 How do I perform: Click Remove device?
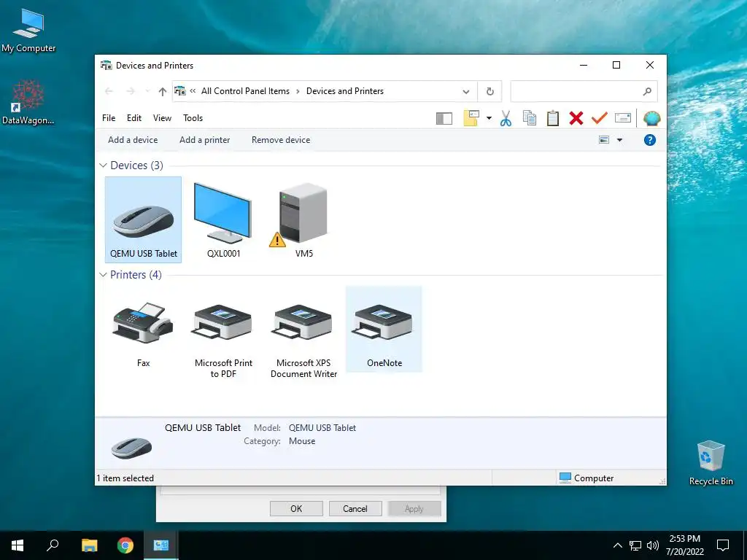coord(281,140)
